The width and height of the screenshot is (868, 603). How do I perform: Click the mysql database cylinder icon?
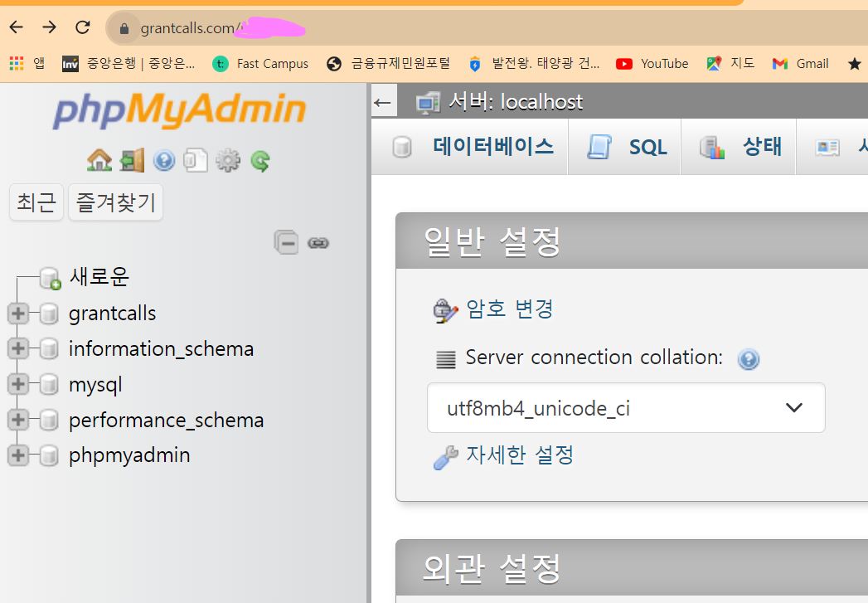(x=49, y=384)
